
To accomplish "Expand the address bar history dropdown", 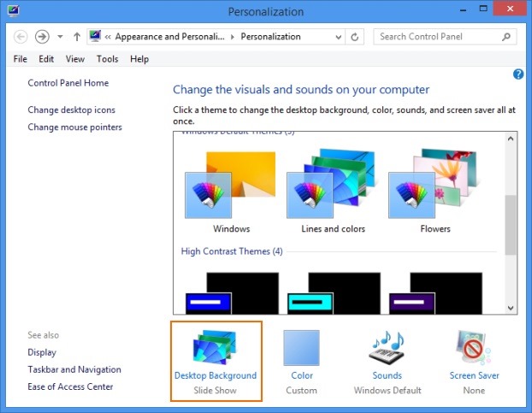I will tap(338, 37).
